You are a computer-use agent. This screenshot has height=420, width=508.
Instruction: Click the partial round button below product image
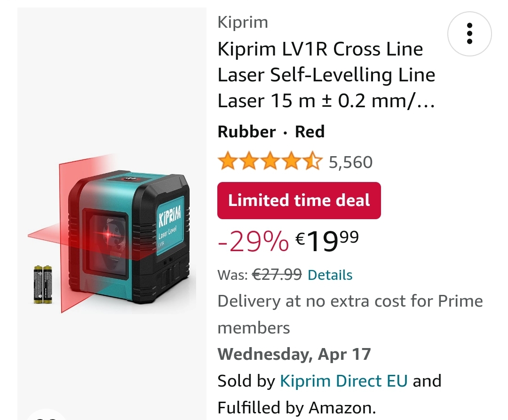coord(45,415)
